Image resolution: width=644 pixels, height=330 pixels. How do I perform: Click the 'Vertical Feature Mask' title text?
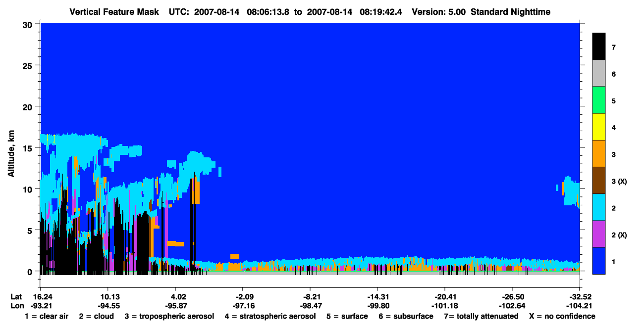(x=114, y=12)
